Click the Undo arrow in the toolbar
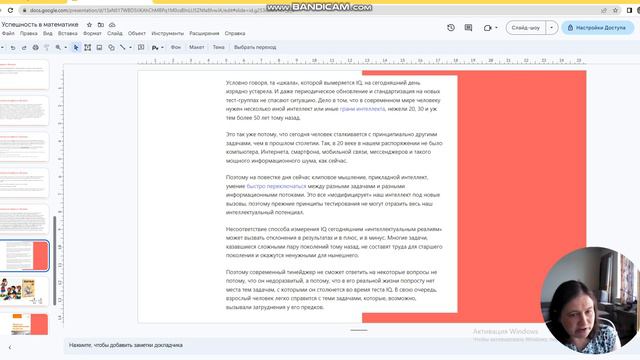The image size is (640, 360). pos(13,48)
